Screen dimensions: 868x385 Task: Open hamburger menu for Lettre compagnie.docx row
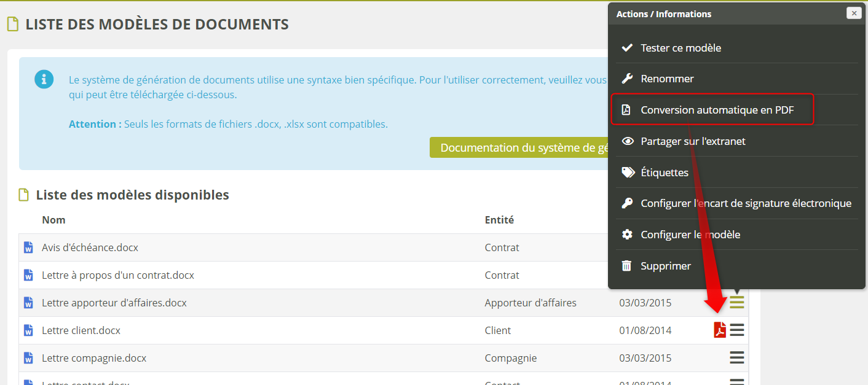(x=737, y=358)
